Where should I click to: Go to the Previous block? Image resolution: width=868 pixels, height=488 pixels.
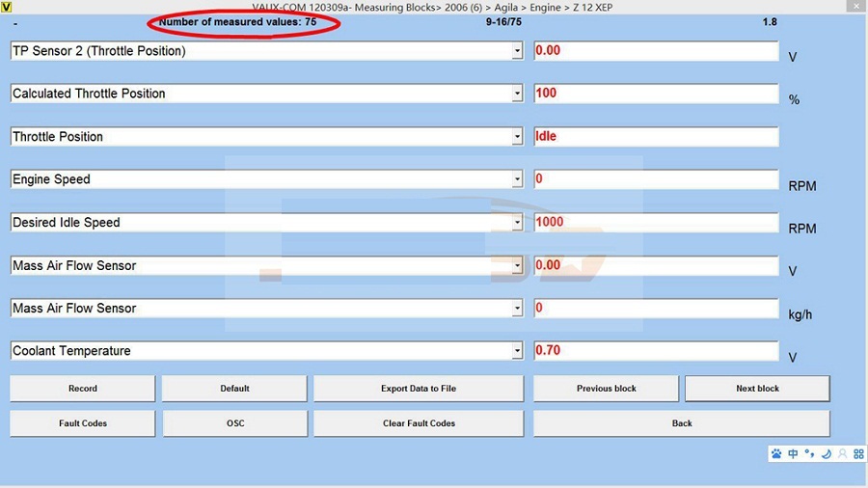click(607, 389)
